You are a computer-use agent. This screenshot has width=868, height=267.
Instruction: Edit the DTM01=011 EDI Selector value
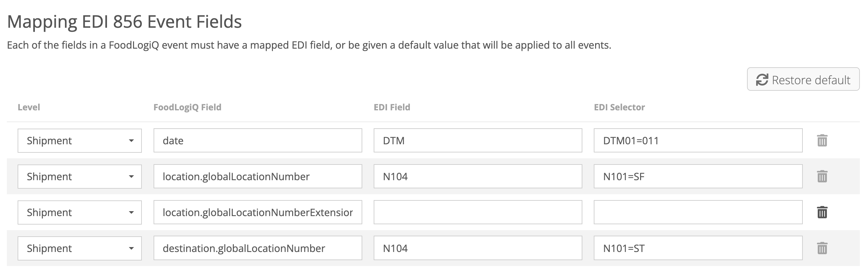point(698,141)
